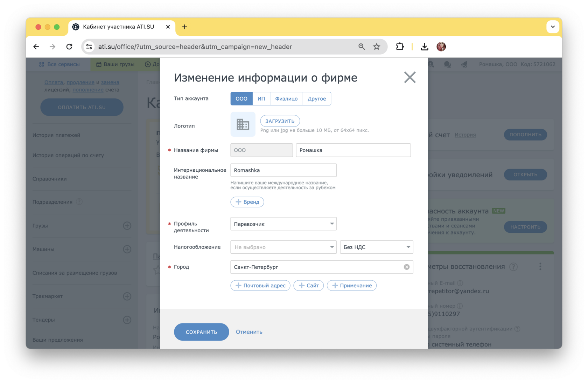This screenshot has height=383, width=588.
Task: Click the ПОПОЛНИТЬ button
Action: tap(525, 135)
